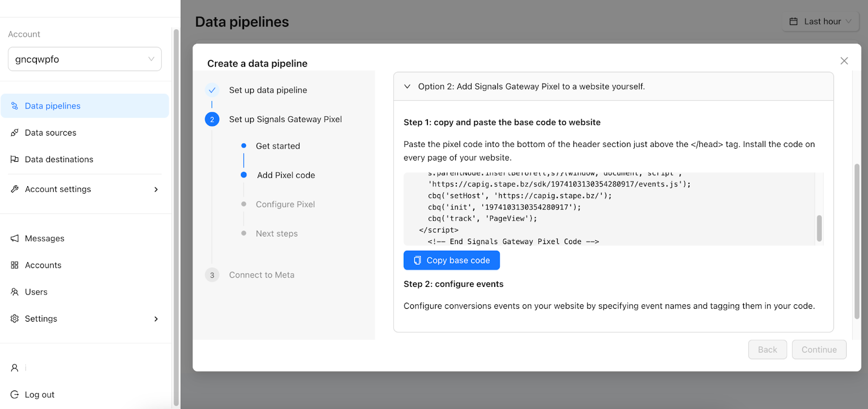Click the Step 1 copy and paste heading
The image size is (868, 409).
click(502, 123)
